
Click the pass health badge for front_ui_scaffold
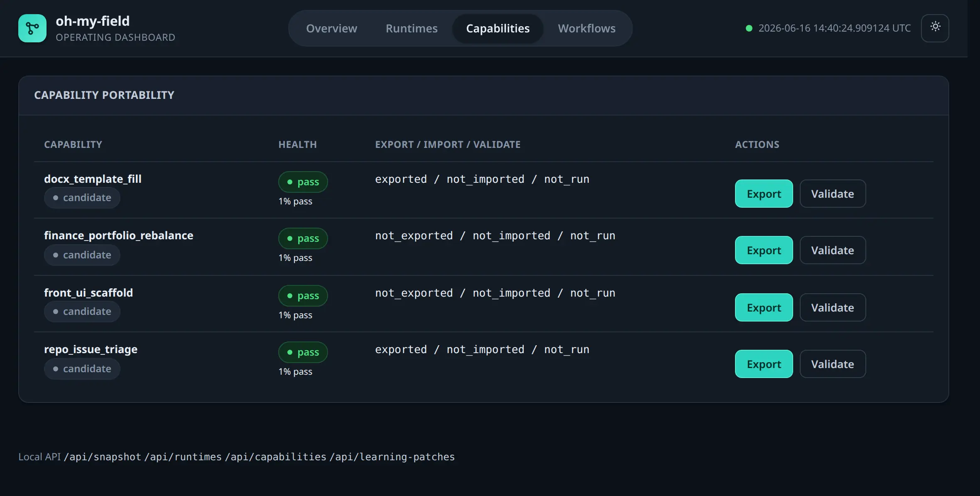[x=303, y=296]
